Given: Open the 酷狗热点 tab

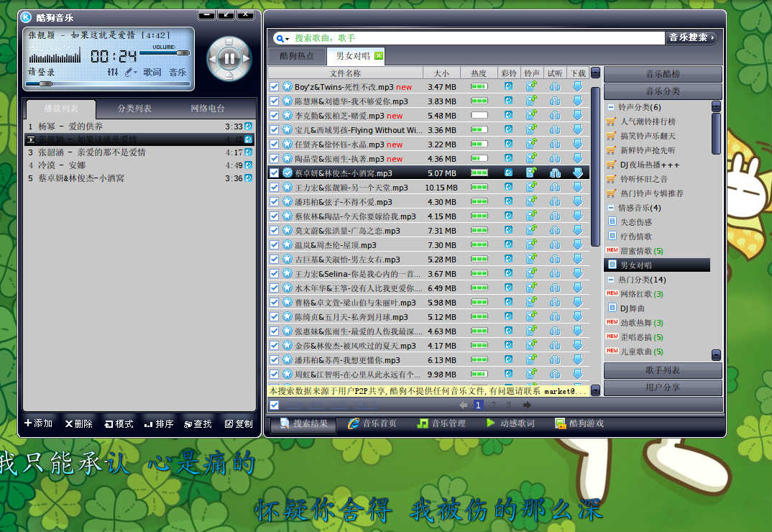Looking at the screenshot, I should (x=297, y=56).
